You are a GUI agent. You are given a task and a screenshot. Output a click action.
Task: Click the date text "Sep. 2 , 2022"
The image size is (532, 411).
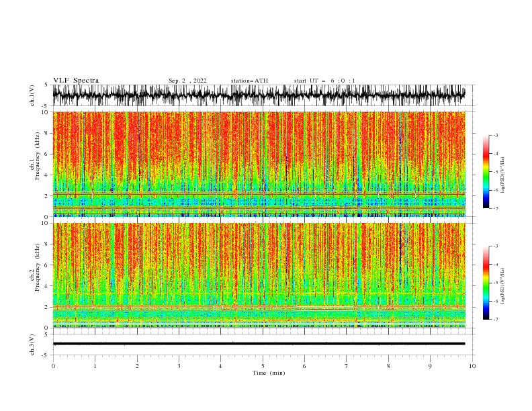[x=187, y=81]
